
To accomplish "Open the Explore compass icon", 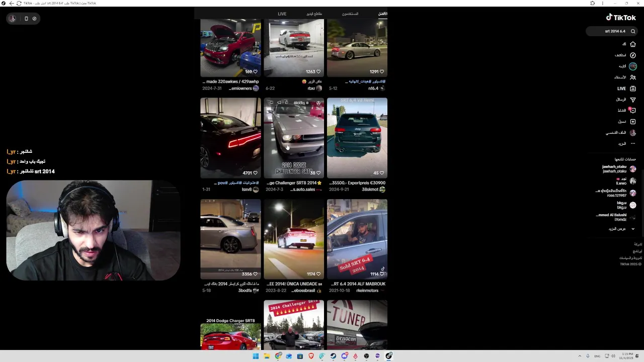I will click(x=633, y=55).
